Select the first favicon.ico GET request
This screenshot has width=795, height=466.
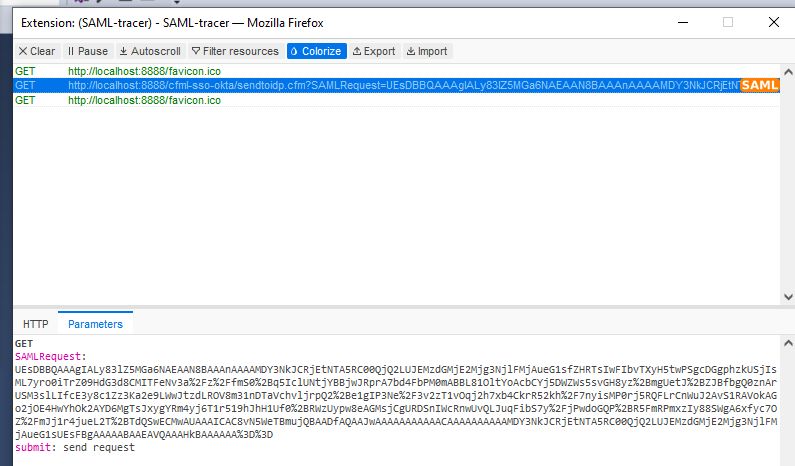pos(396,71)
